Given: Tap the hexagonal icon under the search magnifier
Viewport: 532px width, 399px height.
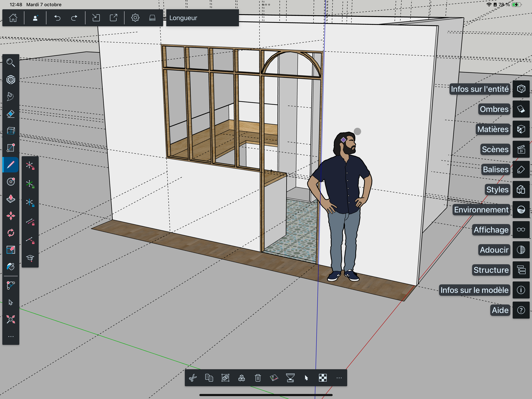Looking at the screenshot, I should click(11, 80).
